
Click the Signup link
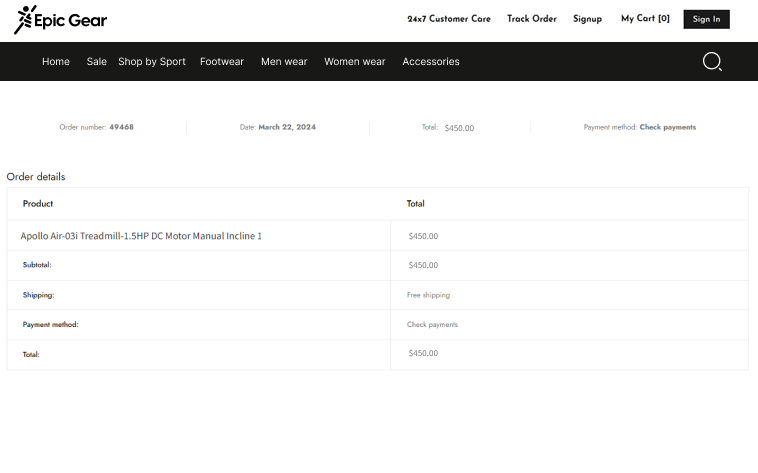tap(587, 19)
